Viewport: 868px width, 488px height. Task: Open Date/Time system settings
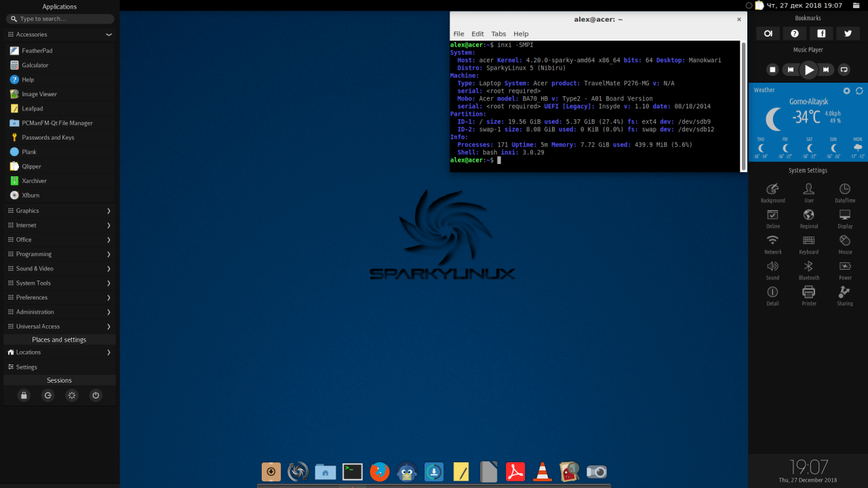(x=845, y=193)
